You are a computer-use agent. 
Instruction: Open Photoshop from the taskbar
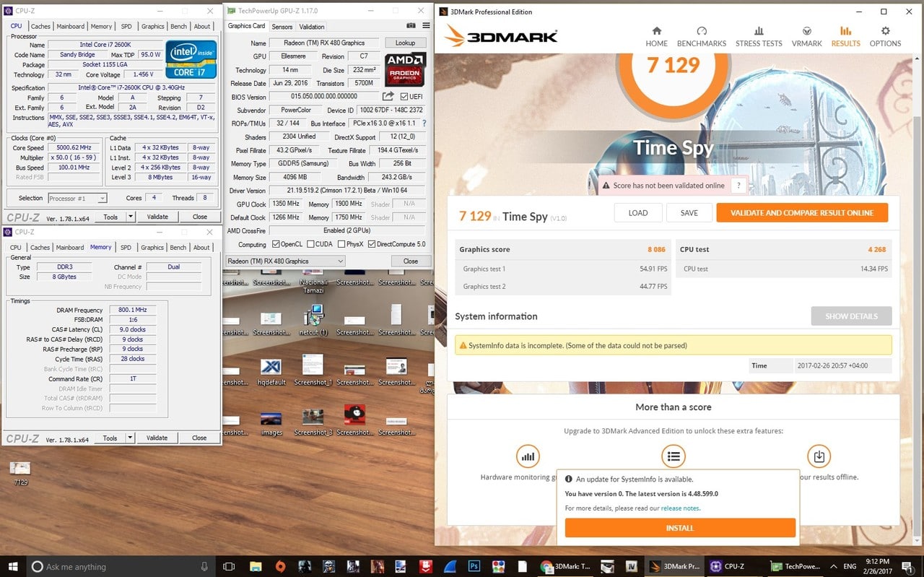pos(474,566)
